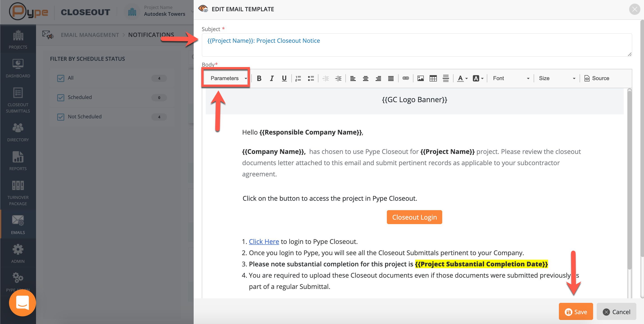Insert a table using the table icon

point(433,79)
